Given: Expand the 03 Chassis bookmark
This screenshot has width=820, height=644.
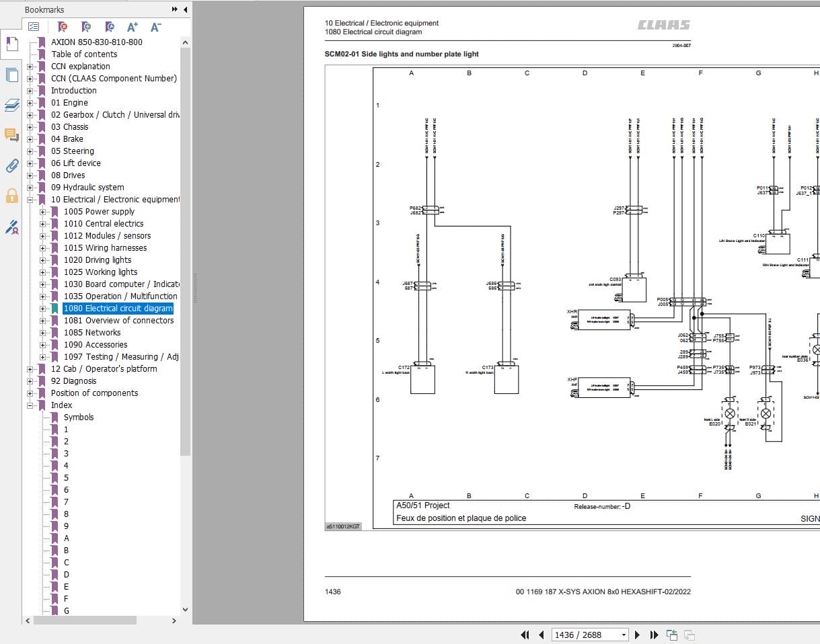Looking at the screenshot, I should (x=30, y=127).
